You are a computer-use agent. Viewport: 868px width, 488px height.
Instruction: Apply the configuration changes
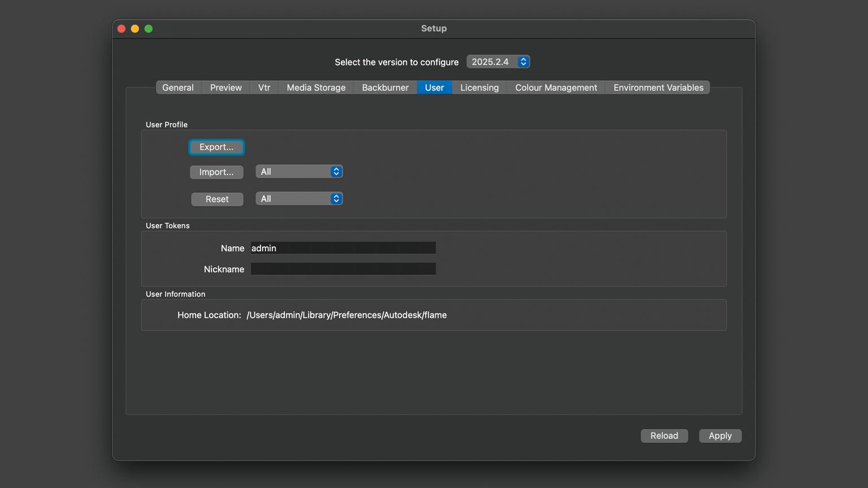720,436
